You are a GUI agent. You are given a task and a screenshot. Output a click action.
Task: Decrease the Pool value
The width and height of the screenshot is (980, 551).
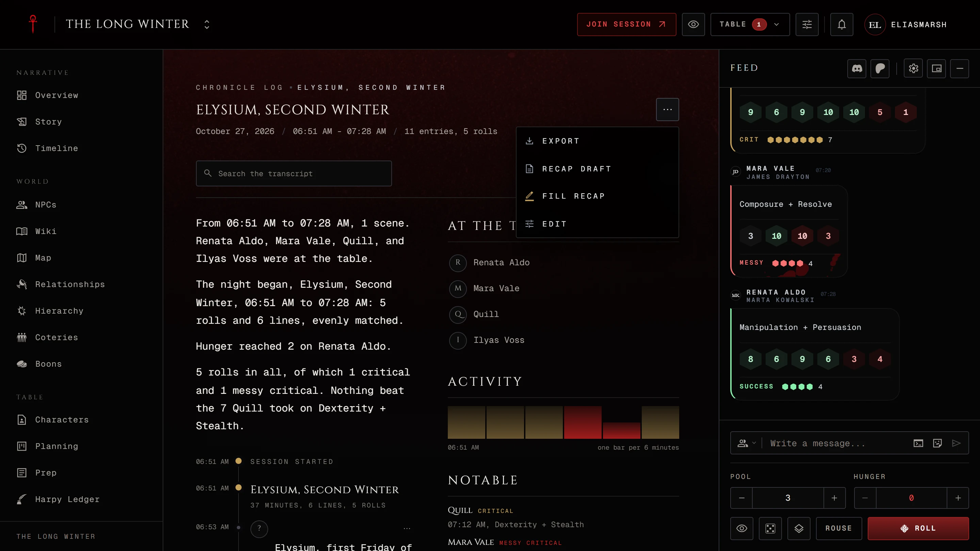tap(741, 498)
